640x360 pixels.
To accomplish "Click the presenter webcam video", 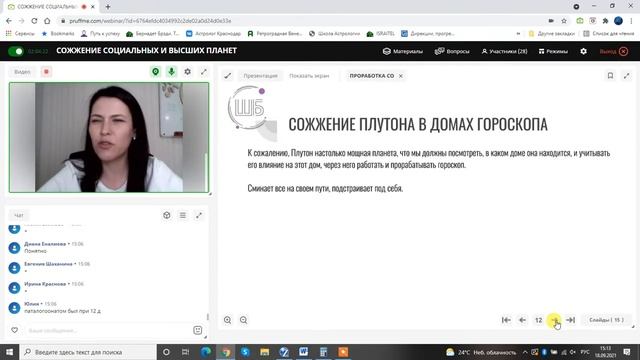I will click(x=109, y=137).
